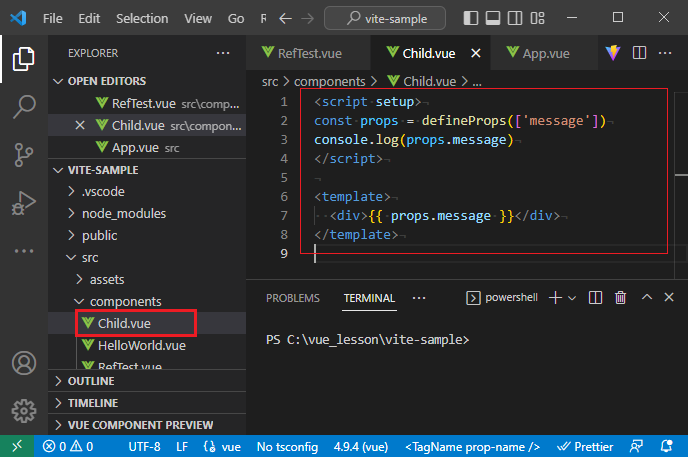Change file encoding UTF-8 in status bar

[x=144, y=446]
